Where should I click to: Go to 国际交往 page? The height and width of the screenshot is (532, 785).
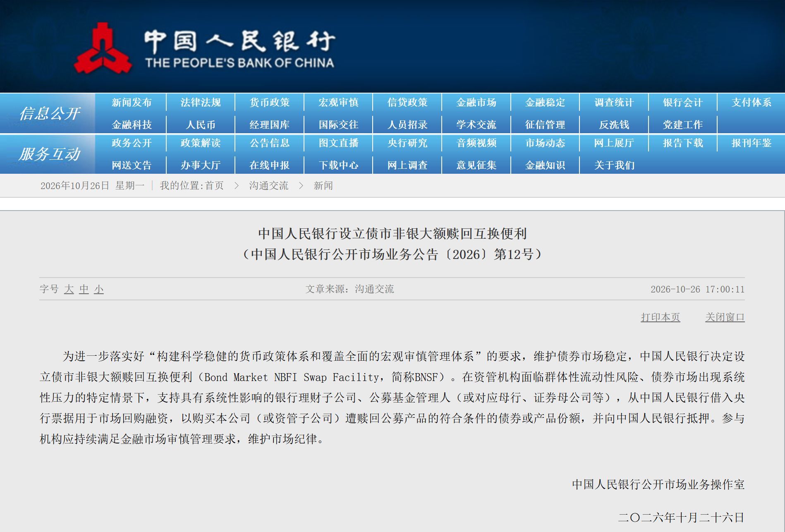pos(338,125)
